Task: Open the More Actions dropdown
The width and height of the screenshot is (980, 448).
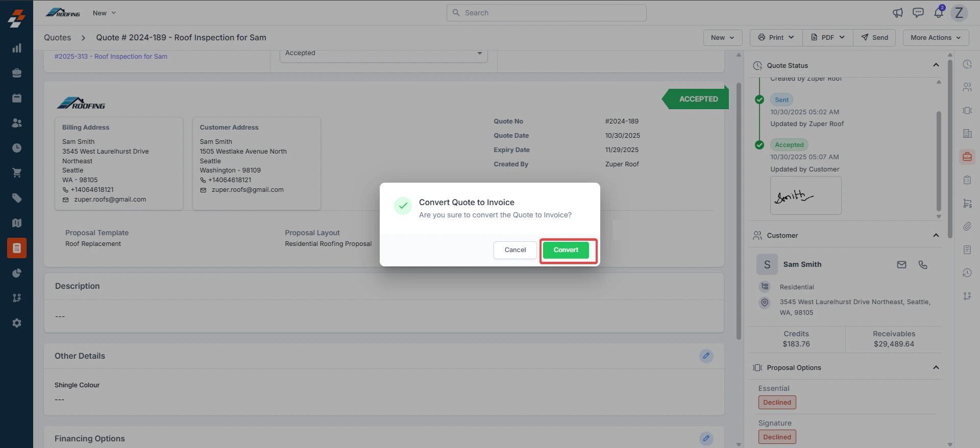Action: (x=936, y=37)
